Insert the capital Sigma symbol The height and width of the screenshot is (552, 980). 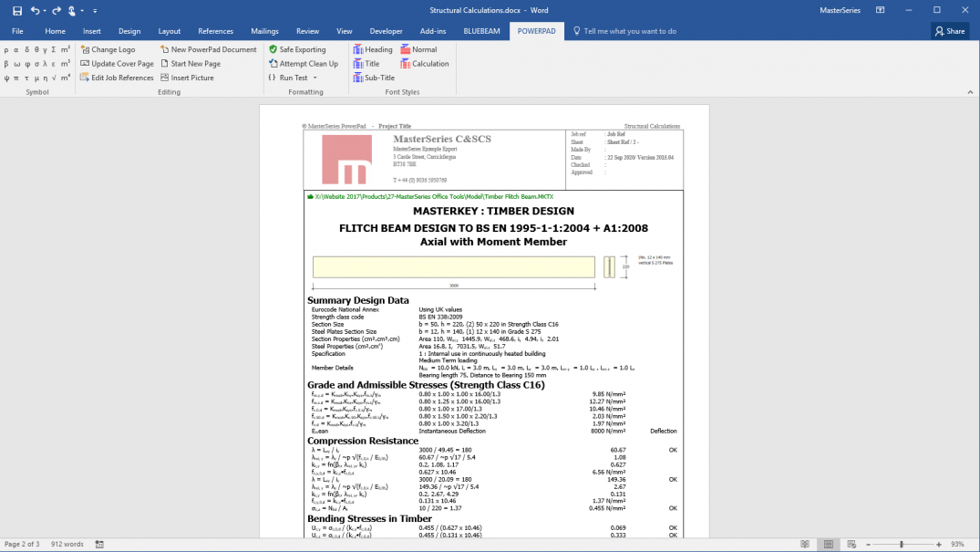pyautogui.click(x=53, y=49)
